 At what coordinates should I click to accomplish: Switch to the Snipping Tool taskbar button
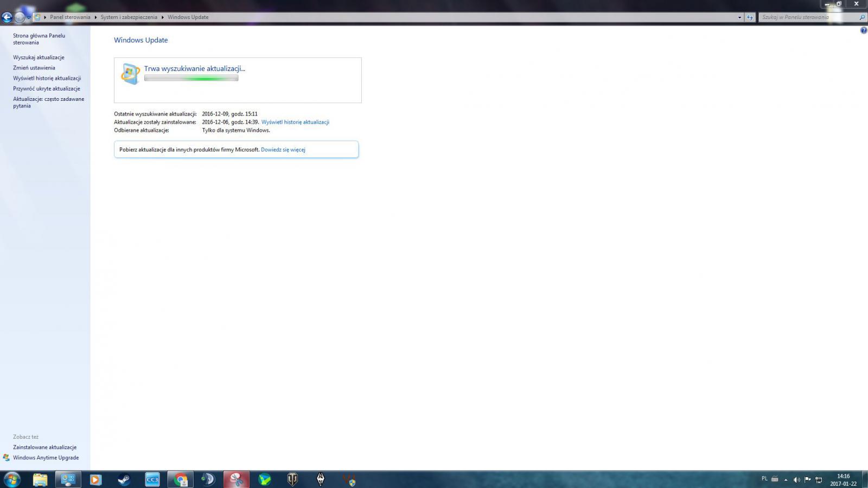[237, 479]
